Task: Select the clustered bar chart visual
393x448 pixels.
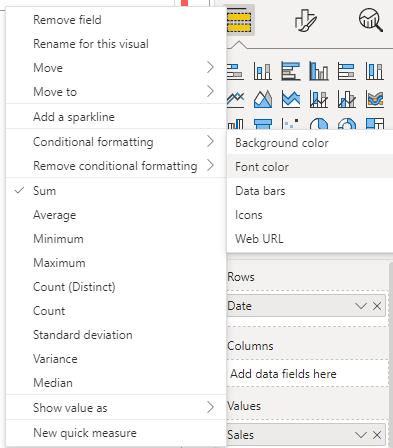Action: click(x=290, y=71)
